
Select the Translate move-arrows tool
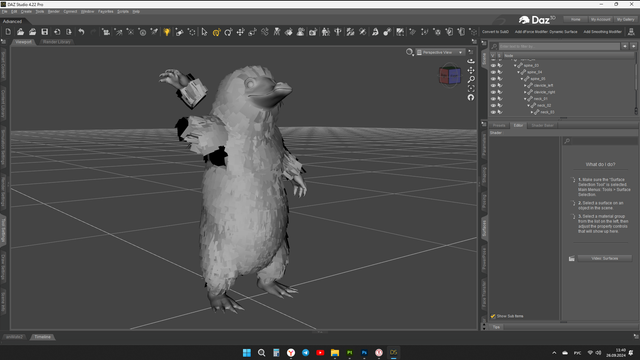240,32
